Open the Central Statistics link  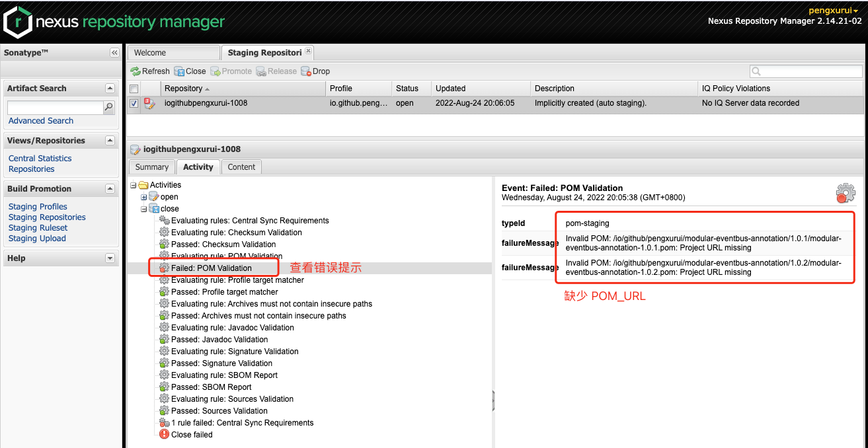click(x=40, y=159)
